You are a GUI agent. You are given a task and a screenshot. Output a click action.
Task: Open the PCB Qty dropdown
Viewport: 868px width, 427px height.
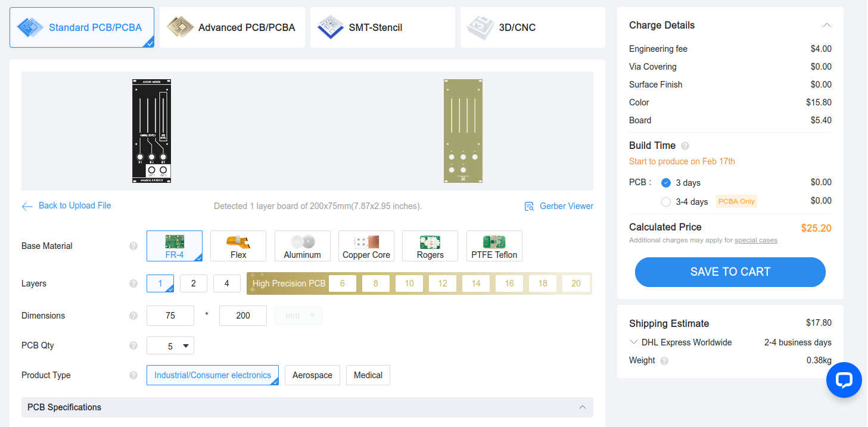(170, 345)
